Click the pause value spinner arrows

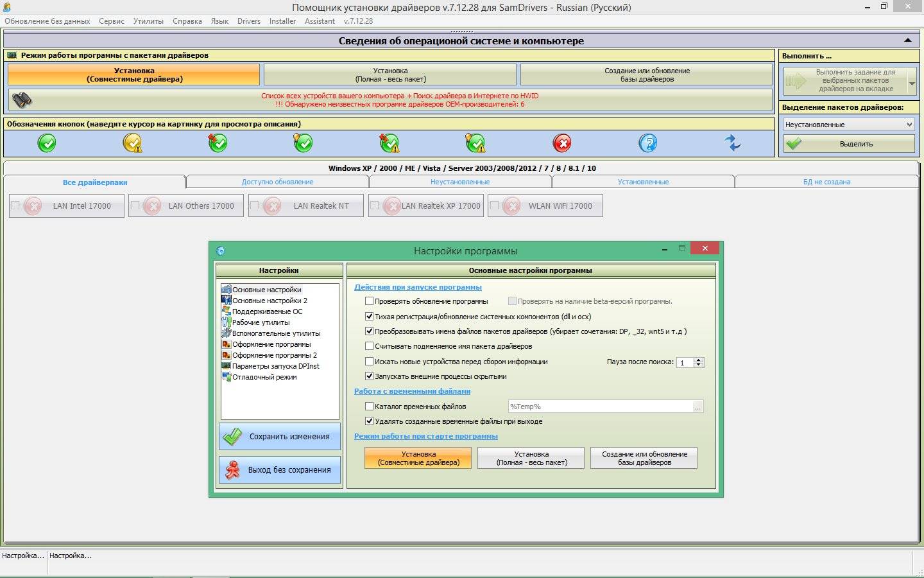pos(699,362)
